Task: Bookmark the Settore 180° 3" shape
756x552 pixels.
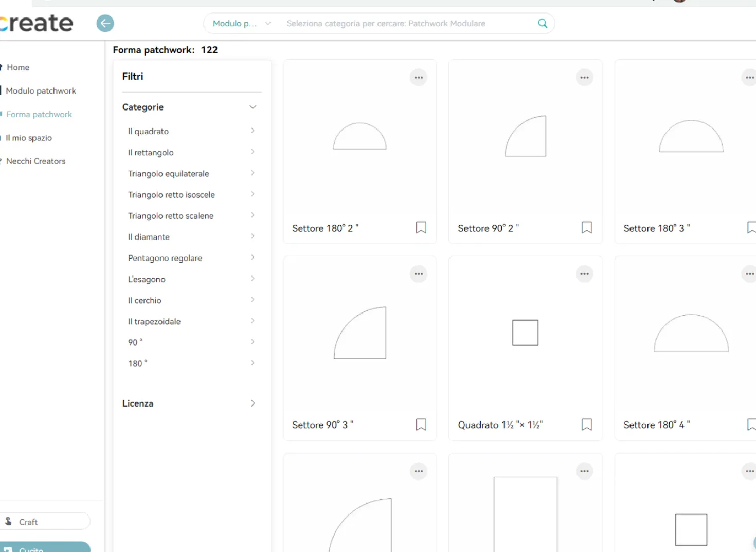Action: 751,227
